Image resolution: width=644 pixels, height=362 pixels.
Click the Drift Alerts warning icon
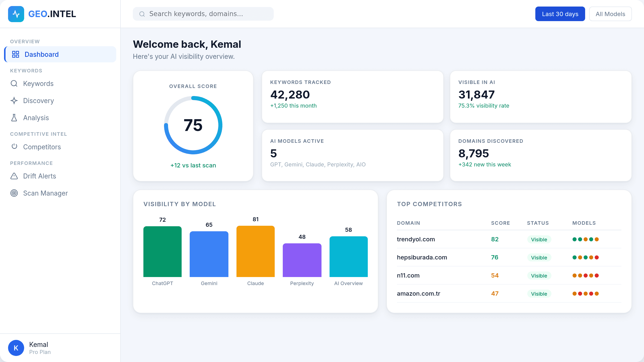[14, 176]
